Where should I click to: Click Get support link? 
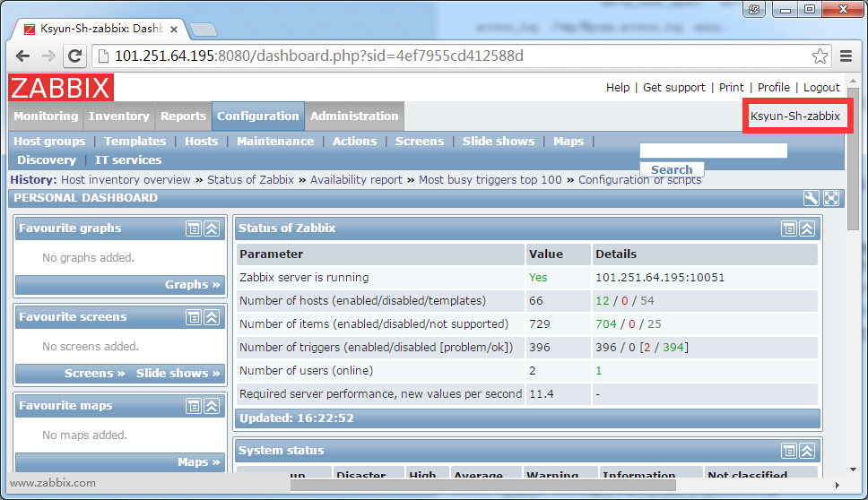click(674, 88)
